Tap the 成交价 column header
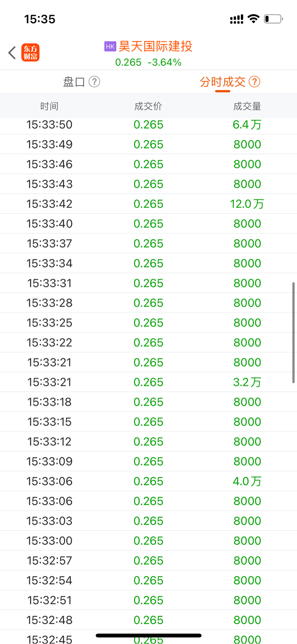 148,106
